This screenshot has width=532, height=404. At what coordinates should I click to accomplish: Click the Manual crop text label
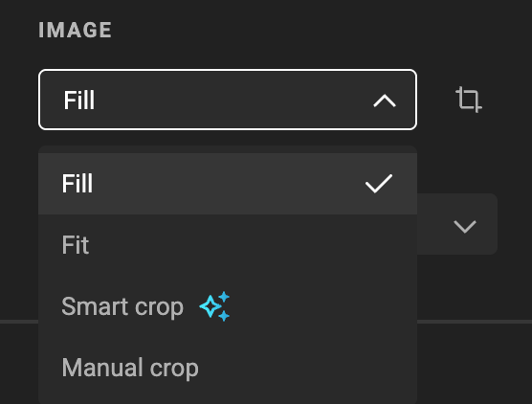(130, 369)
